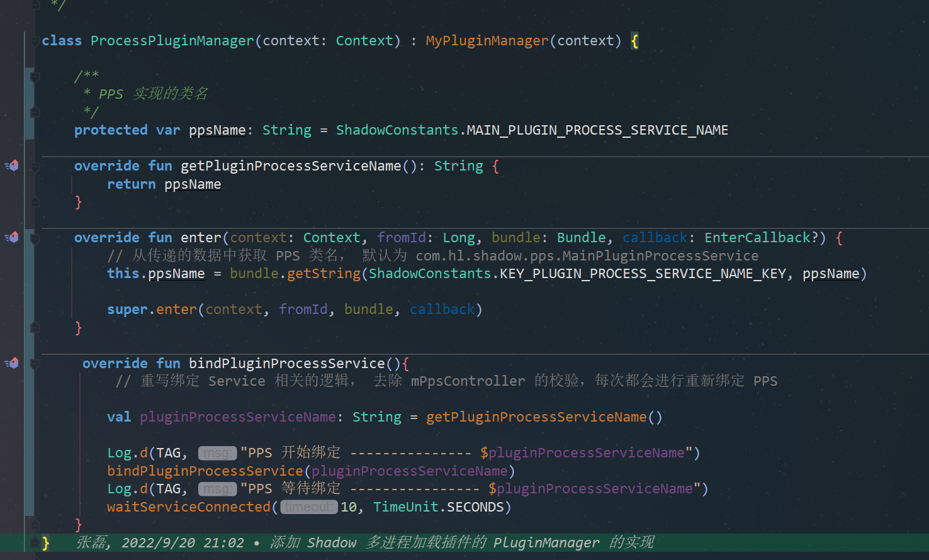
Task: Collapse the enter method fold region
Action: coord(34,237)
